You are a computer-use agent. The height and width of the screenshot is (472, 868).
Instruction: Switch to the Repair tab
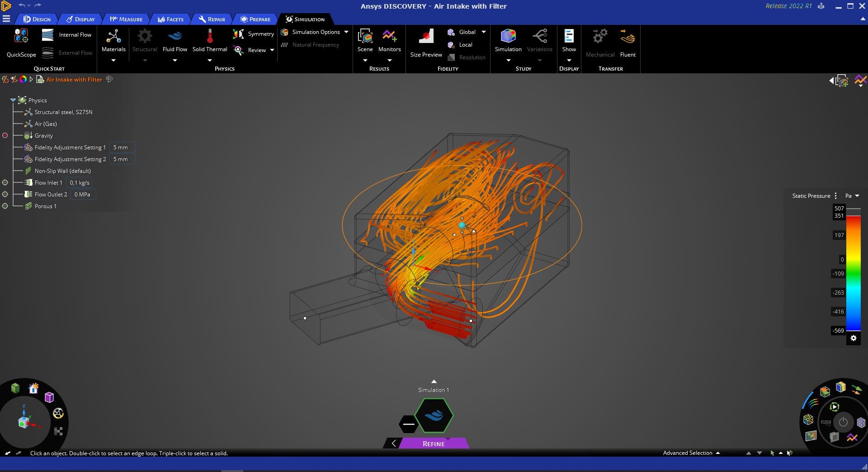tap(212, 19)
